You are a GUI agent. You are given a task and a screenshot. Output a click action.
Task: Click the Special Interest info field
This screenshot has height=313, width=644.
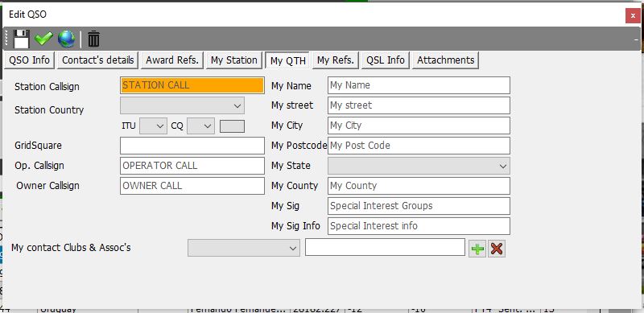419,226
